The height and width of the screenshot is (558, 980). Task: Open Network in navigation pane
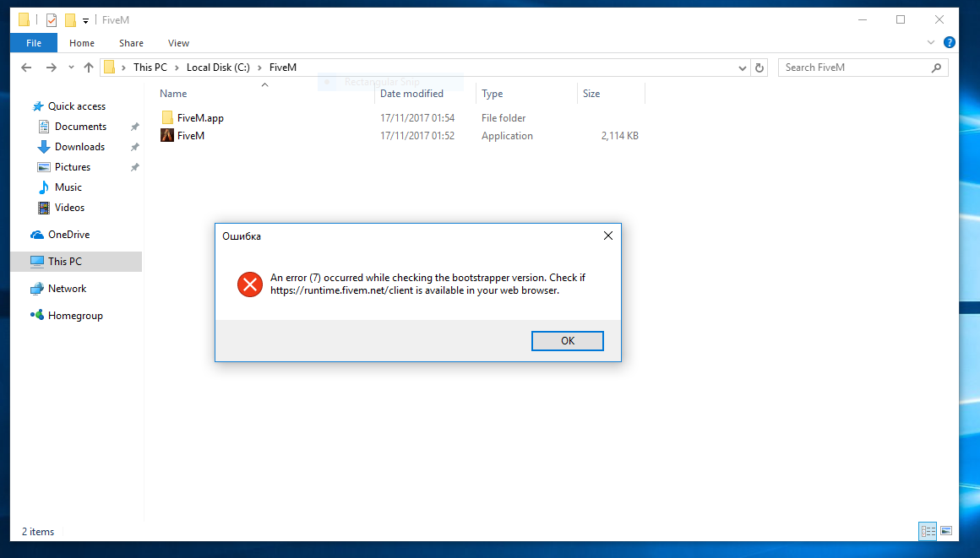67,289
